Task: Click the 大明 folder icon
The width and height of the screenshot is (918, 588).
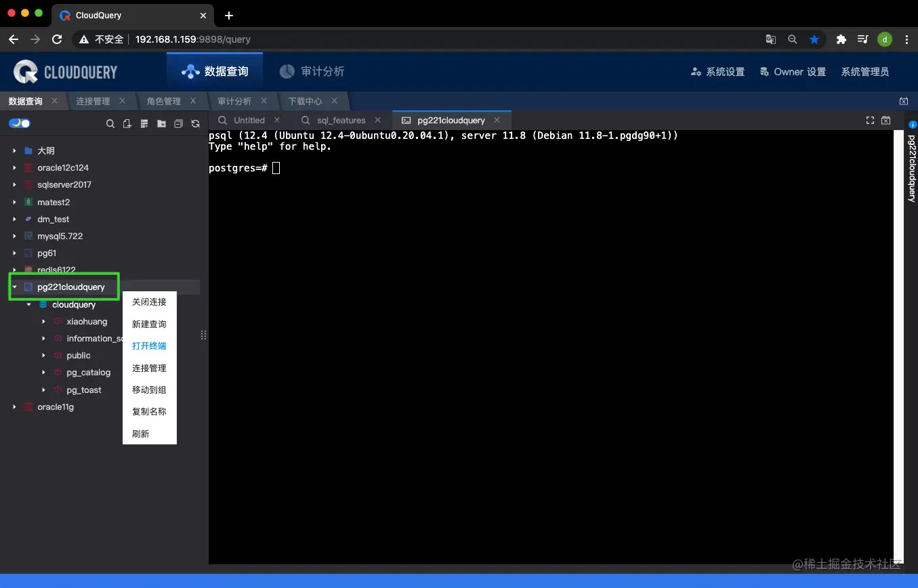Action: click(28, 150)
